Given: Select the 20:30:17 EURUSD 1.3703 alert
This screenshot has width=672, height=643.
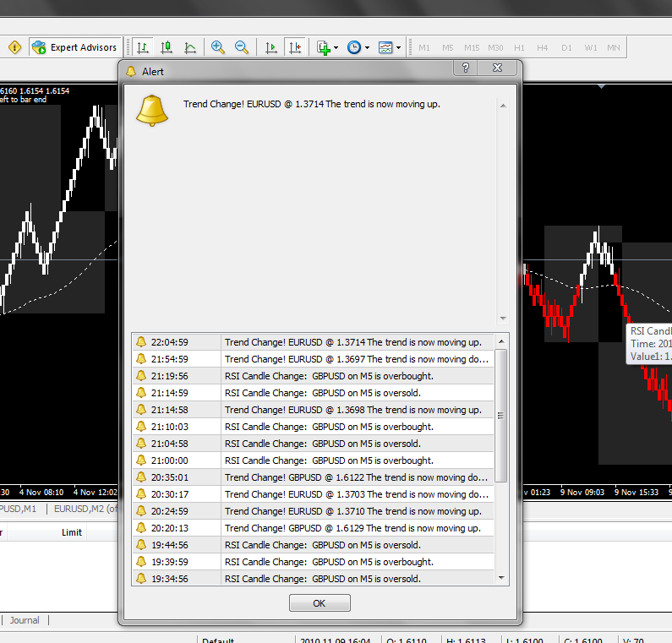Looking at the screenshot, I should 313,494.
